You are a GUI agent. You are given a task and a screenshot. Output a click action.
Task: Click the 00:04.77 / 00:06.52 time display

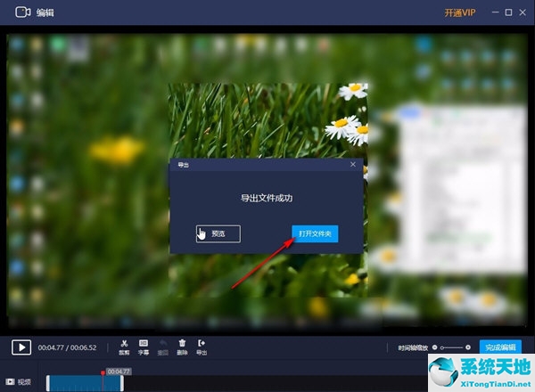click(67, 347)
